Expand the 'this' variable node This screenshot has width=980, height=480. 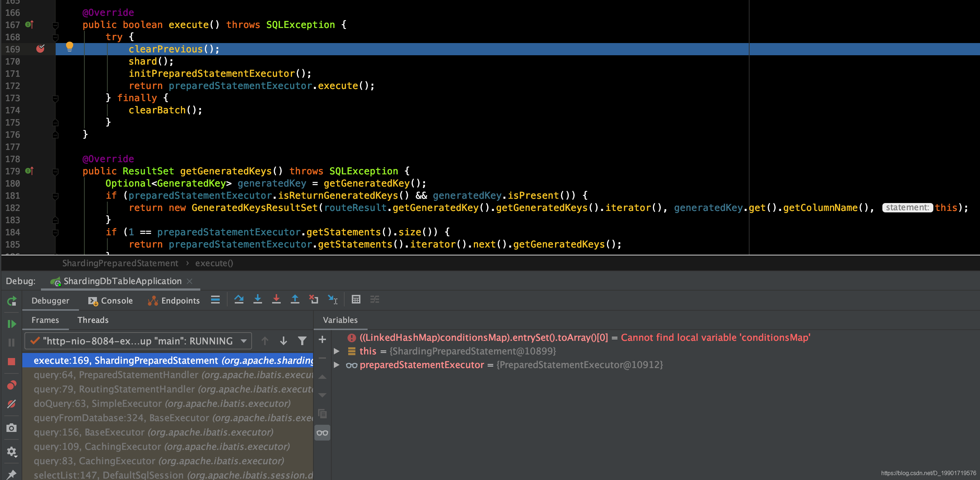[x=337, y=351]
